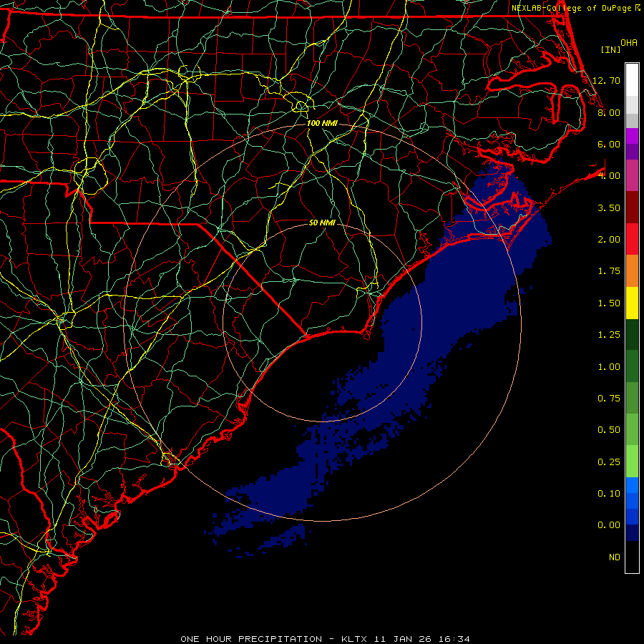Click the NEXLAB-College of DuPage label
This screenshot has height=644, width=644.
tap(575, 8)
